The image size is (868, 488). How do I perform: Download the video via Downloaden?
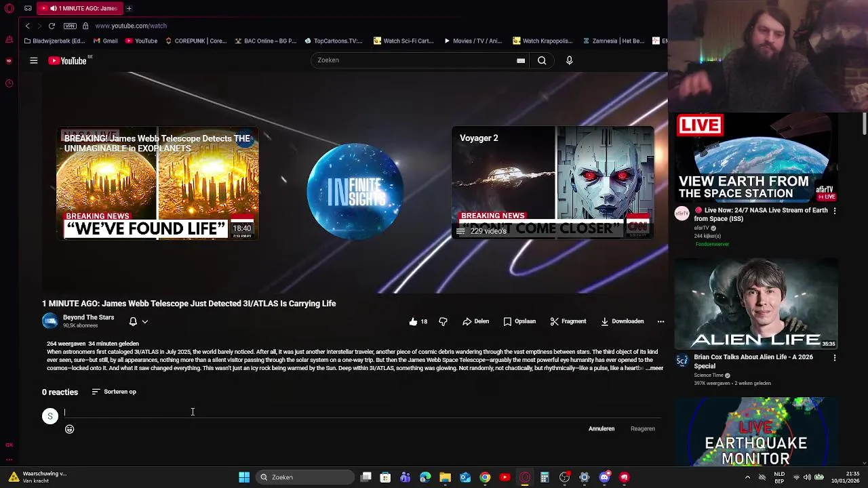click(x=622, y=321)
